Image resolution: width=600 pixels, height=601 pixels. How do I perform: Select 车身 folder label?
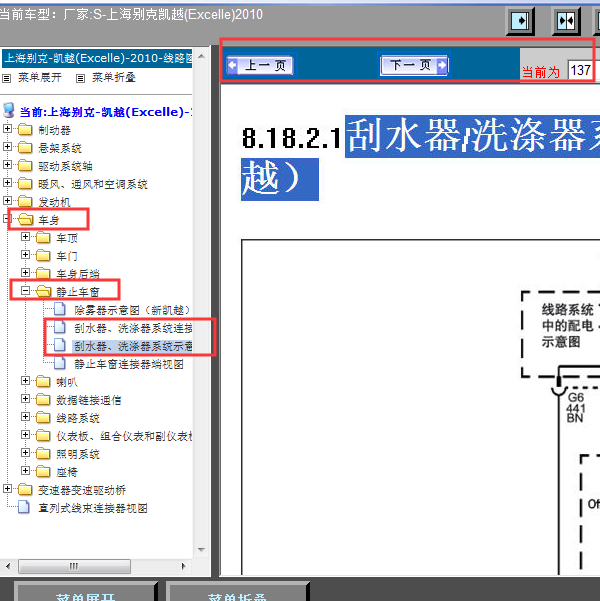point(49,220)
